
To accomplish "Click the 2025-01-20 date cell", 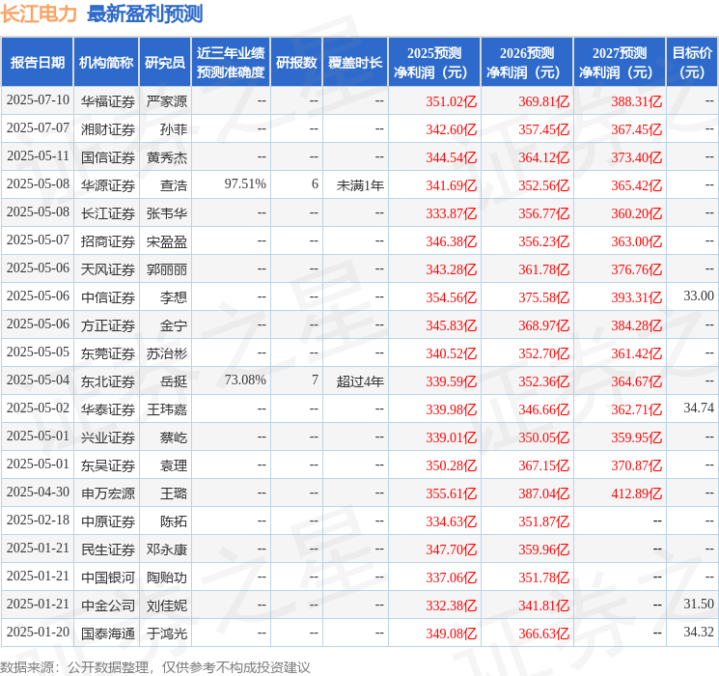I will point(38,632).
